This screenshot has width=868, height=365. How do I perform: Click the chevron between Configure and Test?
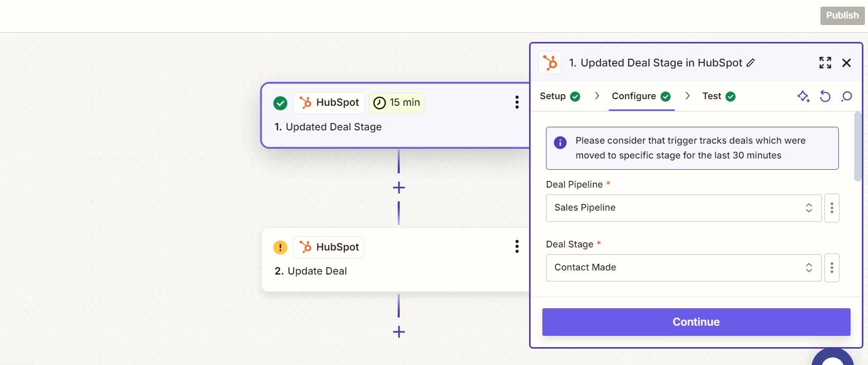pyautogui.click(x=688, y=96)
